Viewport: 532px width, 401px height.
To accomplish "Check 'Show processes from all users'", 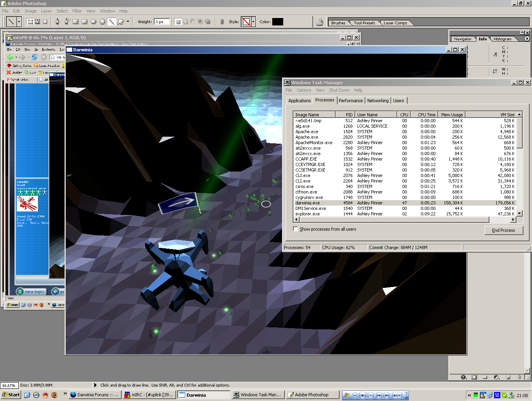I will (296, 229).
